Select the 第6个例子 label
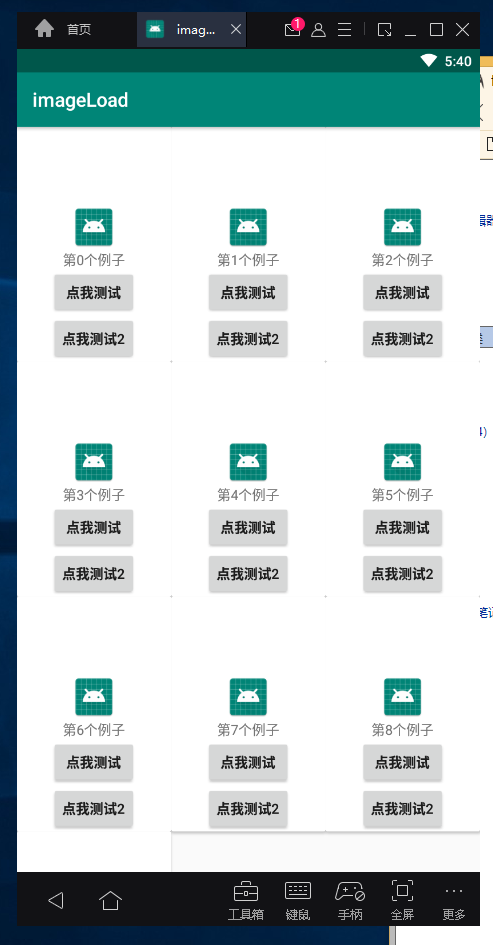This screenshot has width=493, height=945. tap(94, 730)
